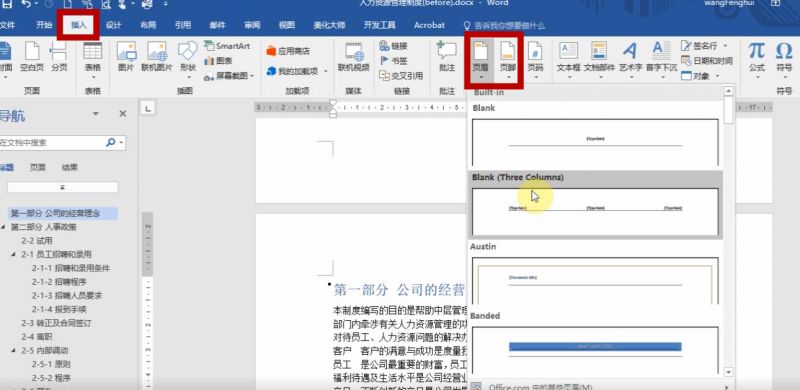Viewport: 800px width, 390px height.
Task: Open the 形状 shapes gallery
Action: click(188, 60)
